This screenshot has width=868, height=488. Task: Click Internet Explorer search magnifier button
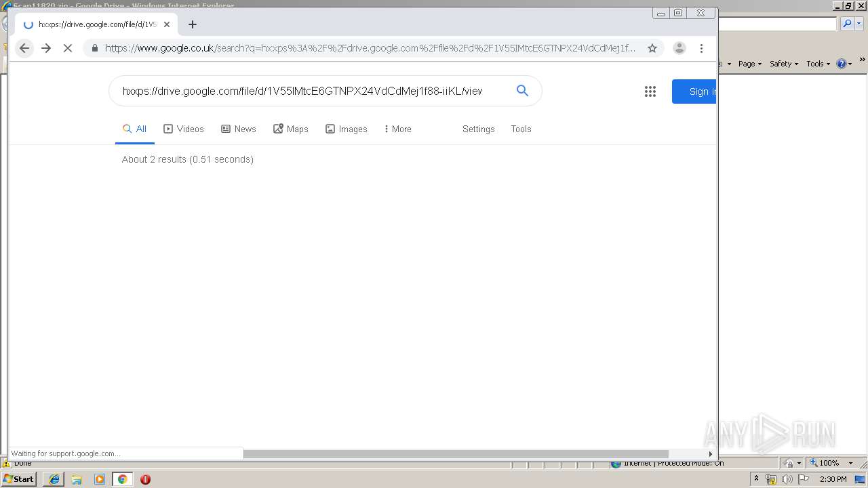point(847,24)
